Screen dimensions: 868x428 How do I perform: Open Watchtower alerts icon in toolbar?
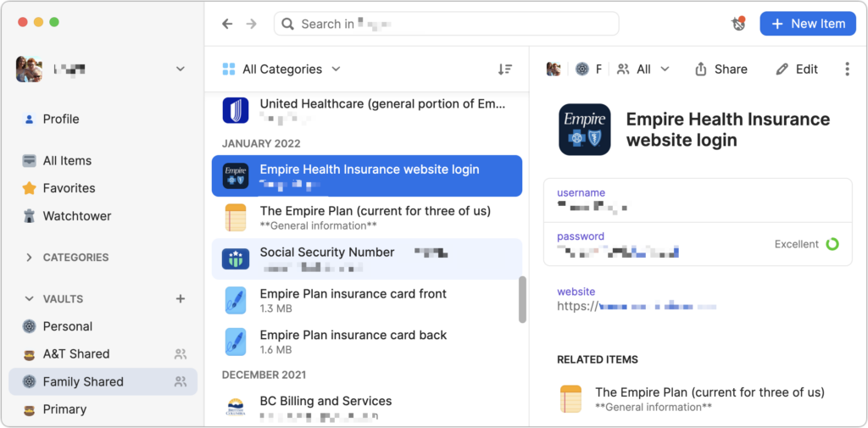click(738, 24)
